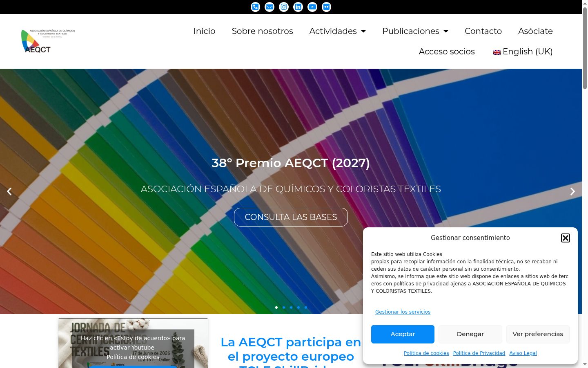The height and width of the screenshot is (368, 588).
Task: Click the Jornada de Certificaciones Textiles thumbnail
Action: (133, 343)
